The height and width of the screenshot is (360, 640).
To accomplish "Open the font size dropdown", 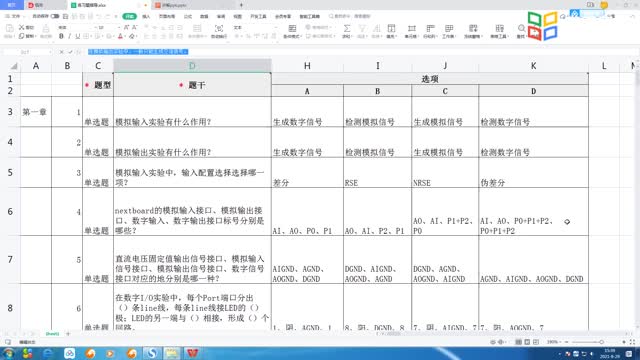I will point(119,27).
